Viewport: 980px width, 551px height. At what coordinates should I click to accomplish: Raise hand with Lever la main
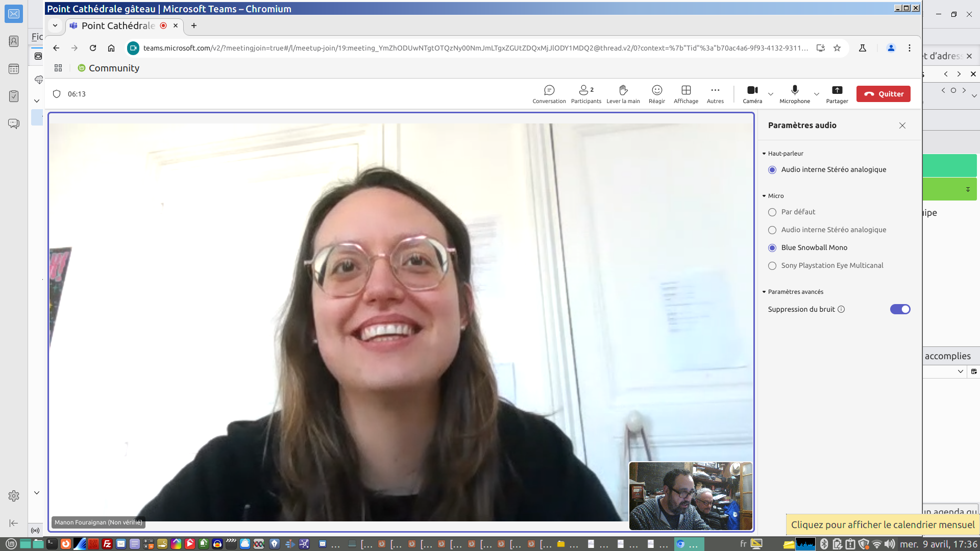pos(623,94)
